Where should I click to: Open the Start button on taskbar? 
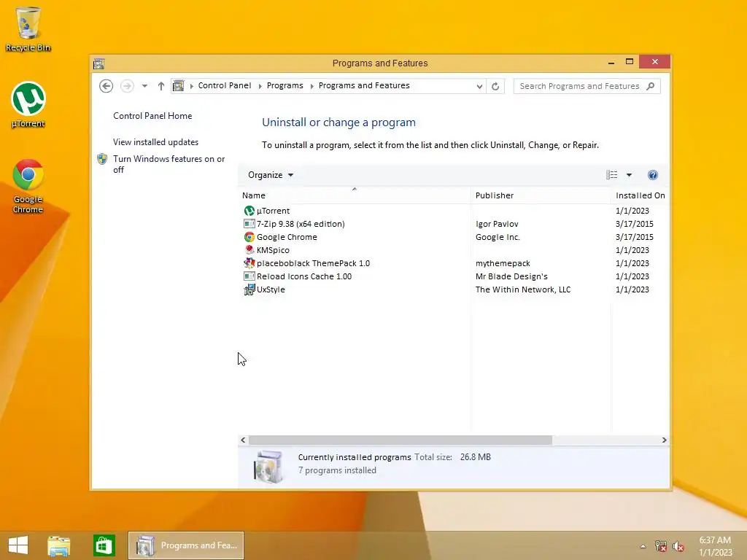[x=18, y=545]
